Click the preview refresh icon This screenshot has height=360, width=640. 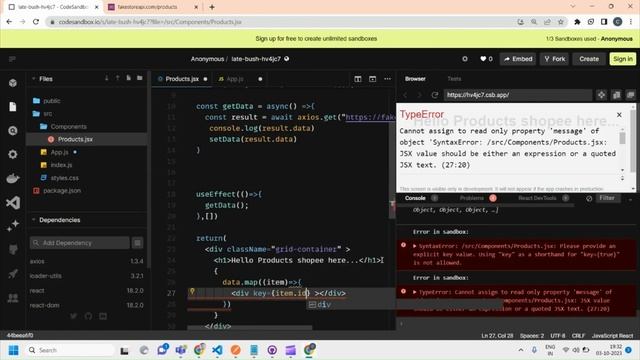[435, 95]
